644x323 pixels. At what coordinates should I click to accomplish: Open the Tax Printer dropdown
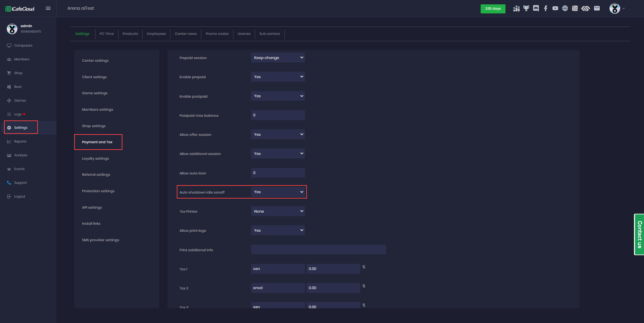278,211
